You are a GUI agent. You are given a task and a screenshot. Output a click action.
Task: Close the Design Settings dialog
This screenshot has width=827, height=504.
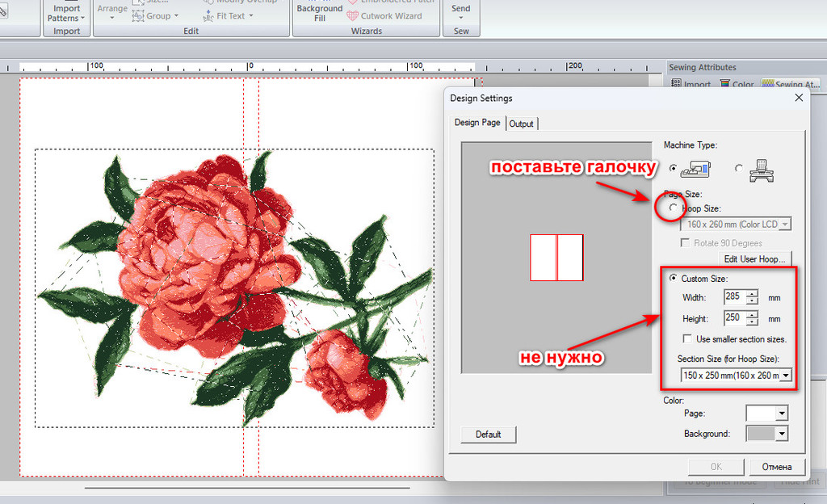799,98
